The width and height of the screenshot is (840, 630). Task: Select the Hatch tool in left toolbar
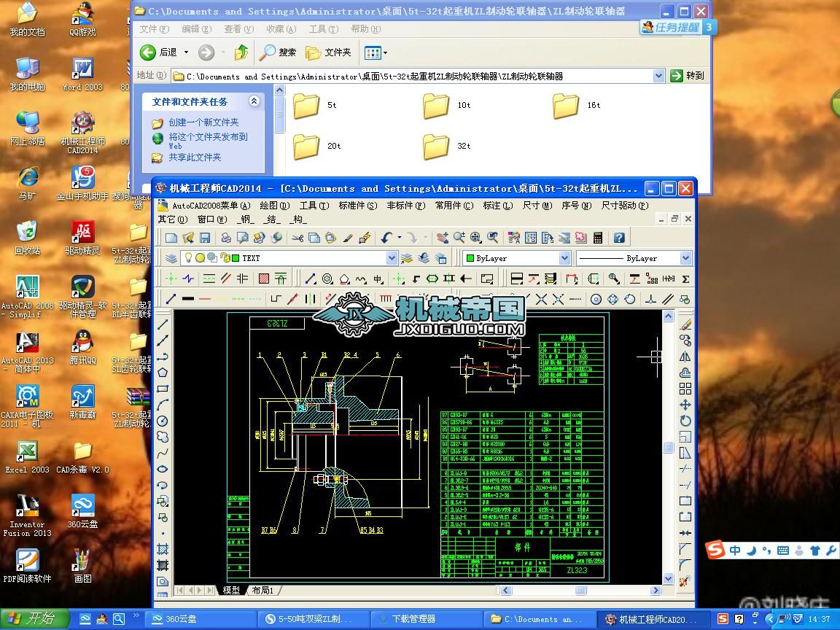point(163,549)
